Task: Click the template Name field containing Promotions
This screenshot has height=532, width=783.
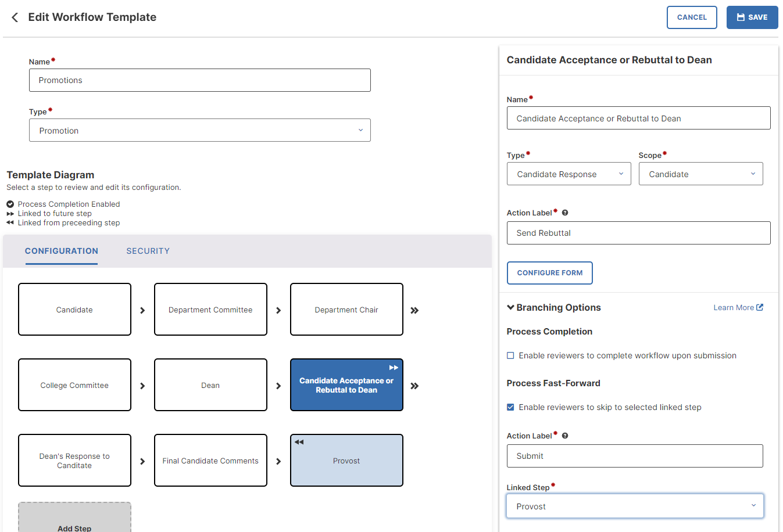Action: tap(200, 80)
